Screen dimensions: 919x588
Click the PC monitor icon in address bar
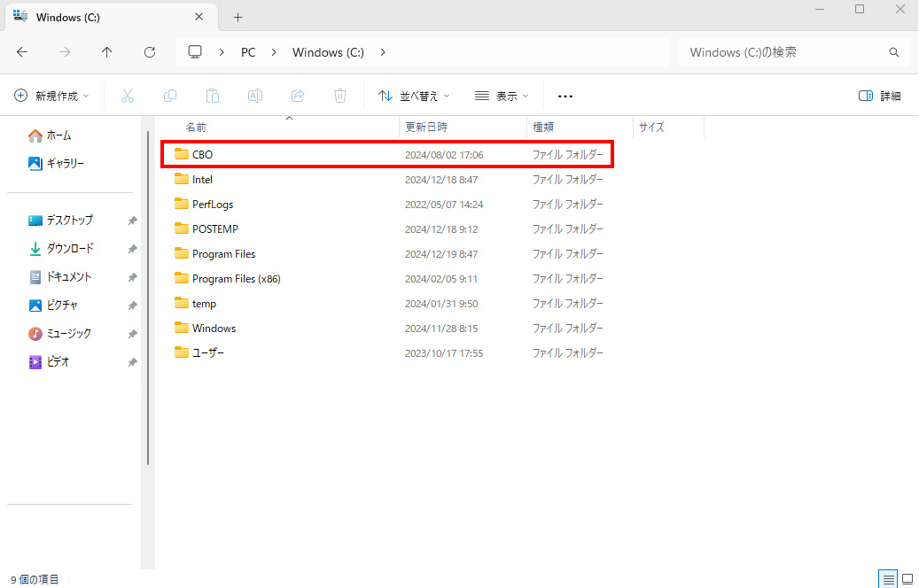(195, 52)
